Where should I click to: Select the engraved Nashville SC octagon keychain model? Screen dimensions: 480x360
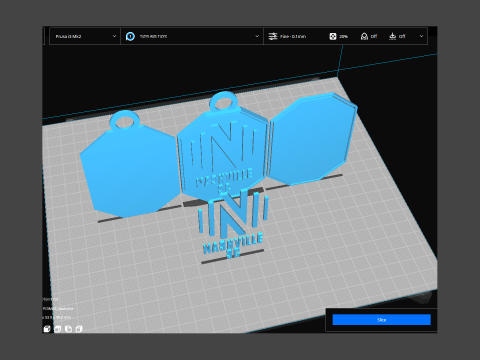(224, 147)
